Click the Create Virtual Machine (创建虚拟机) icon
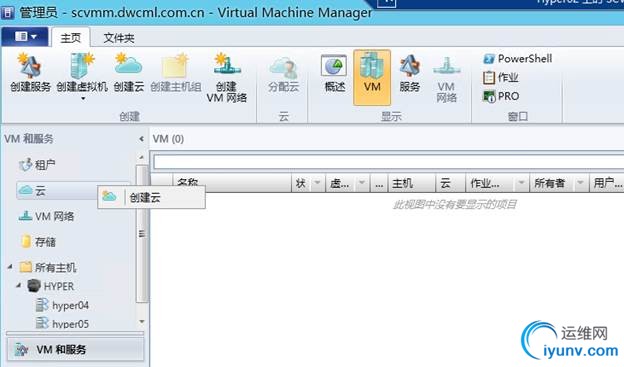This screenshot has width=624, height=367. pyautogui.click(x=82, y=73)
